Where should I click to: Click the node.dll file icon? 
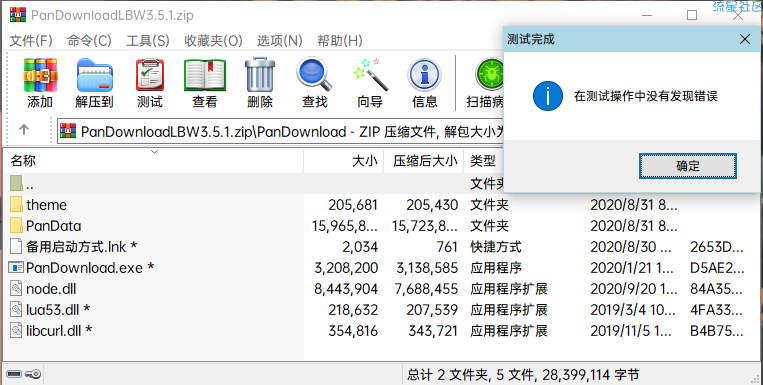click(x=17, y=289)
